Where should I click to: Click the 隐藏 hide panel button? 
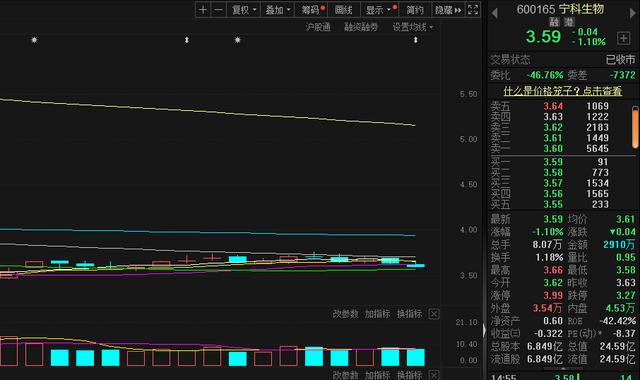tap(448, 10)
